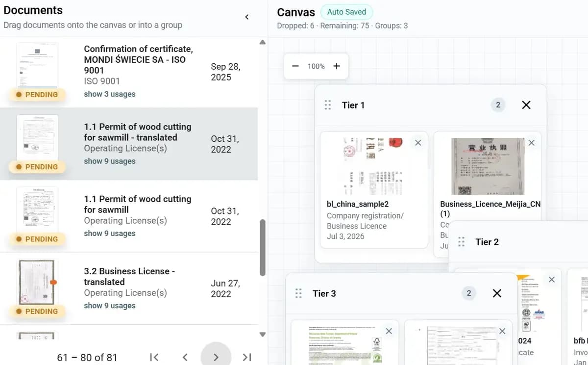Remove the Business_Licence_Meijia_CN card
Viewport: 588px width, 365px height.
[x=531, y=143]
